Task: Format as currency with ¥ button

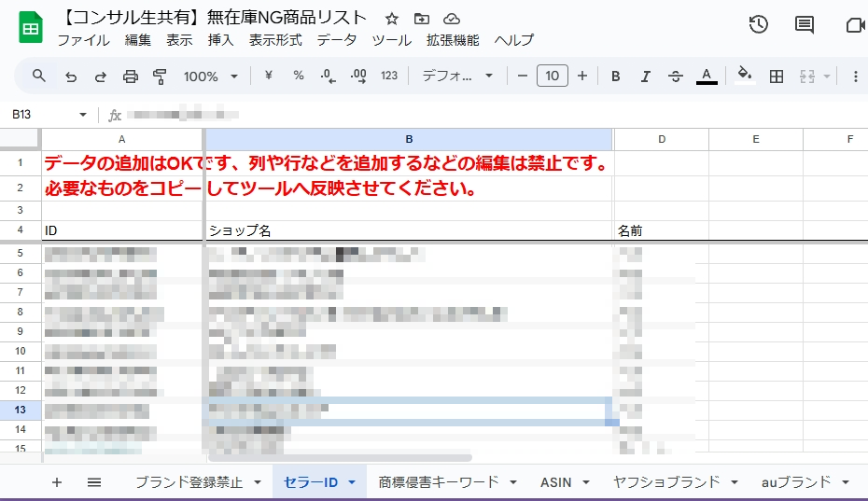Action: pyautogui.click(x=269, y=77)
